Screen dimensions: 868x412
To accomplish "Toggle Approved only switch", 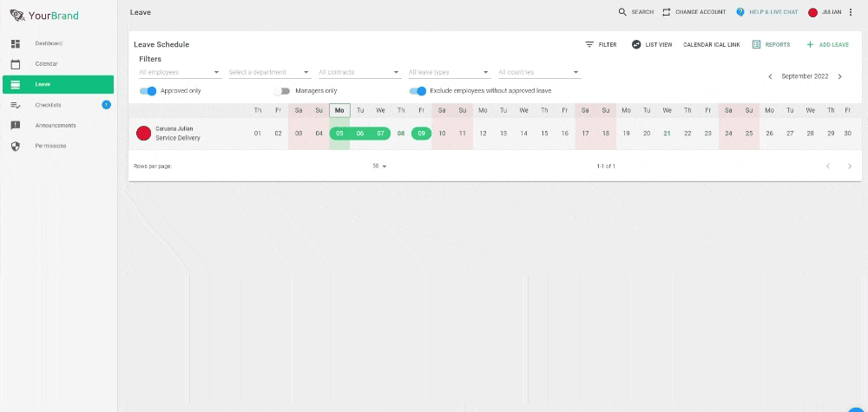I will 148,91.
